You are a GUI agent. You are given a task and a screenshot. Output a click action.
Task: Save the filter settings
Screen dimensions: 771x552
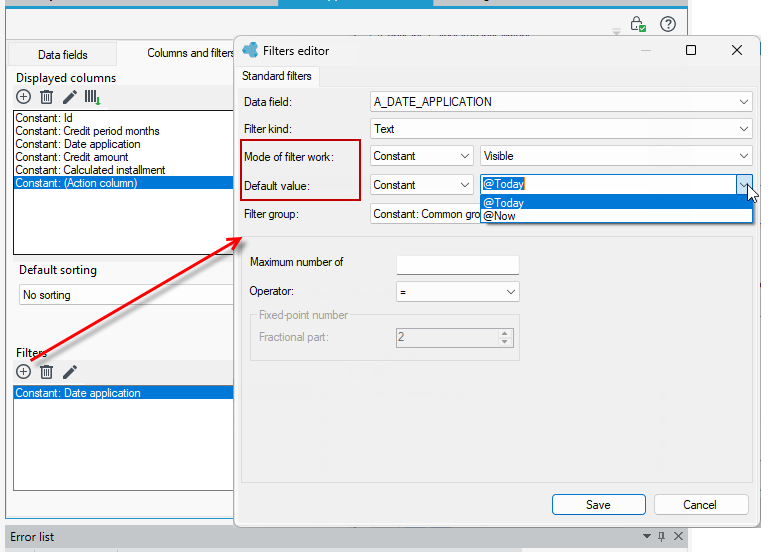[598, 505]
